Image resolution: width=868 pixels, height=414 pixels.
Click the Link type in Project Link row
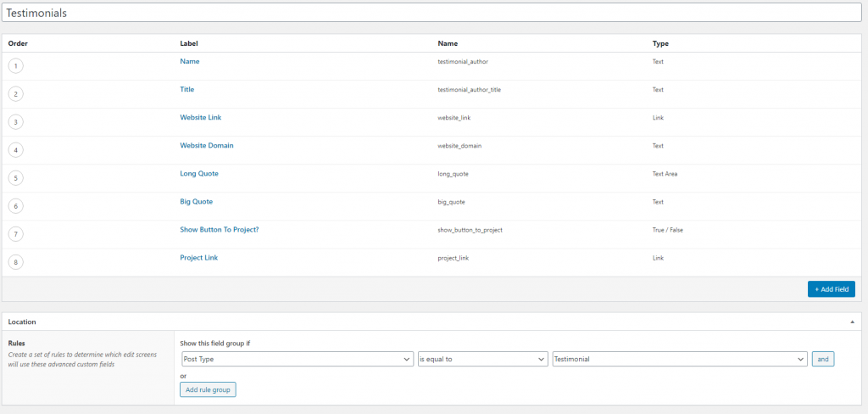658,258
